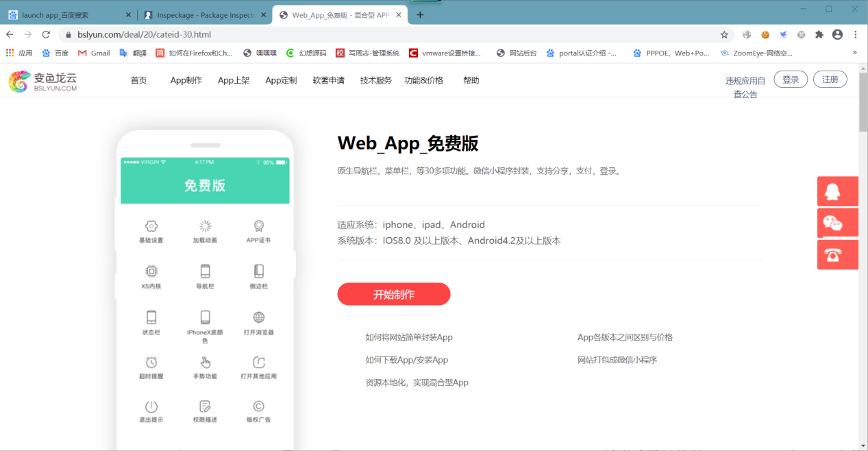The height and width of the screenshot is (451, 868).
Task: Open the Gmail bookmark
Action: point(94,53)
